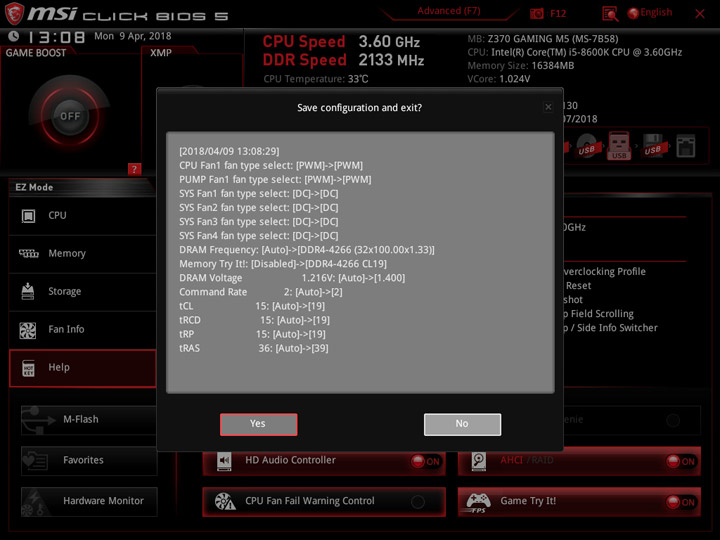Toggle the AHCI / RAID switch
The image size is (720, 540).
pos(681,461)
